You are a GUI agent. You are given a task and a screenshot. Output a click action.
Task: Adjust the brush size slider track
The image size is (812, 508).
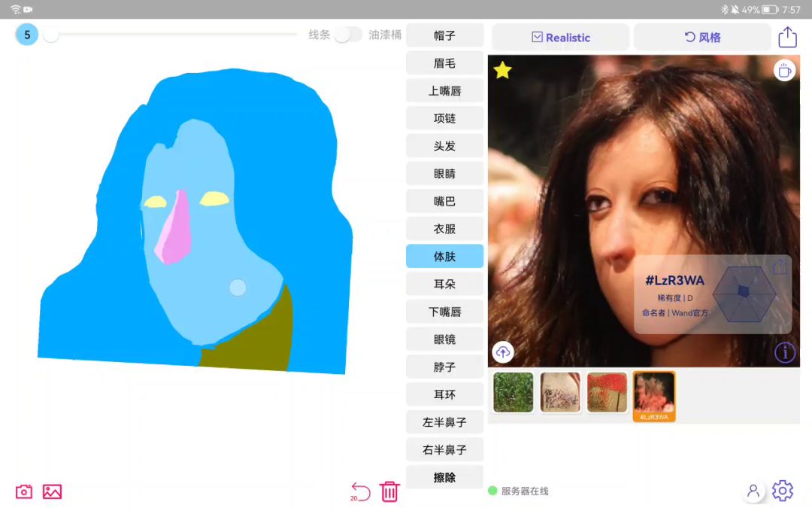coord(173,35)
